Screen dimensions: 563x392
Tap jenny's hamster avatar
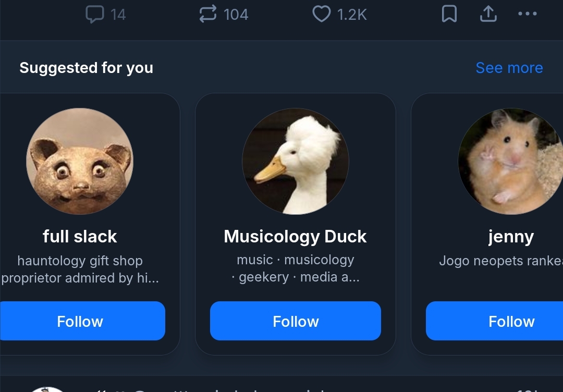coord(510,161)
